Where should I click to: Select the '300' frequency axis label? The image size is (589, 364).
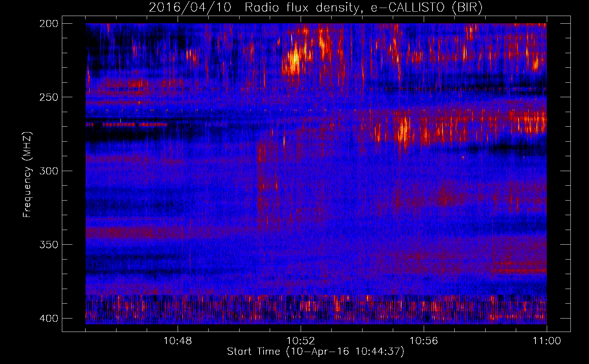pos(48,171)
